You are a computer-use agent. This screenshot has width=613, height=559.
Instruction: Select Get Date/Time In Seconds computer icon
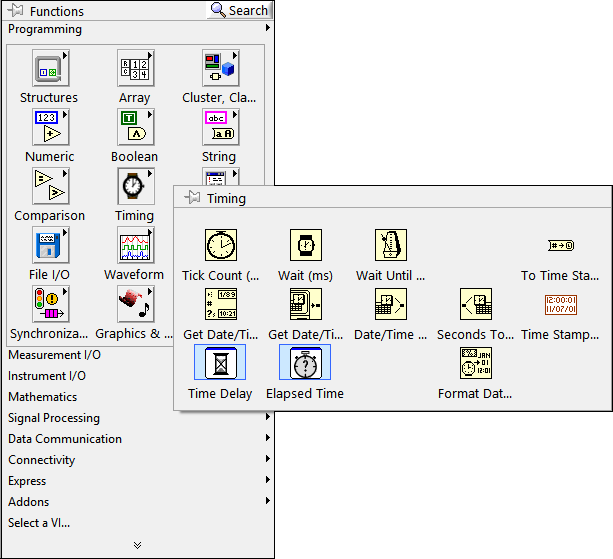pyautogui.click(x=306, y=304)
